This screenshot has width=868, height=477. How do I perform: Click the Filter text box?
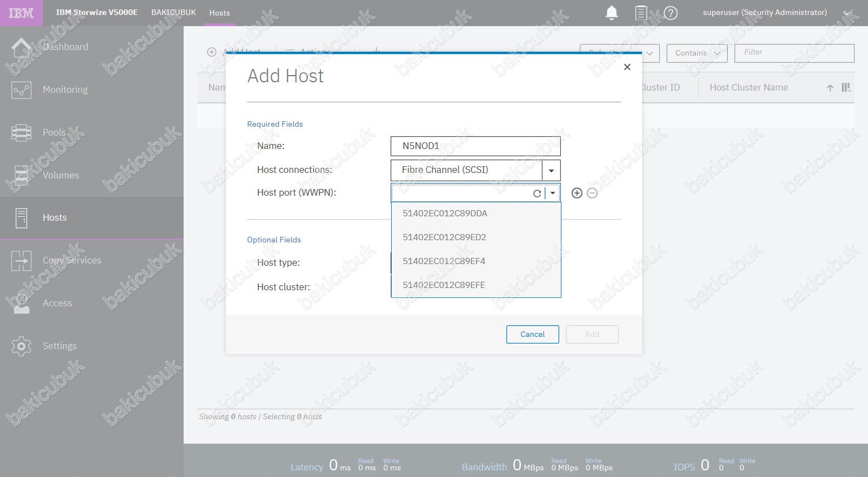(x=795, y=53)
